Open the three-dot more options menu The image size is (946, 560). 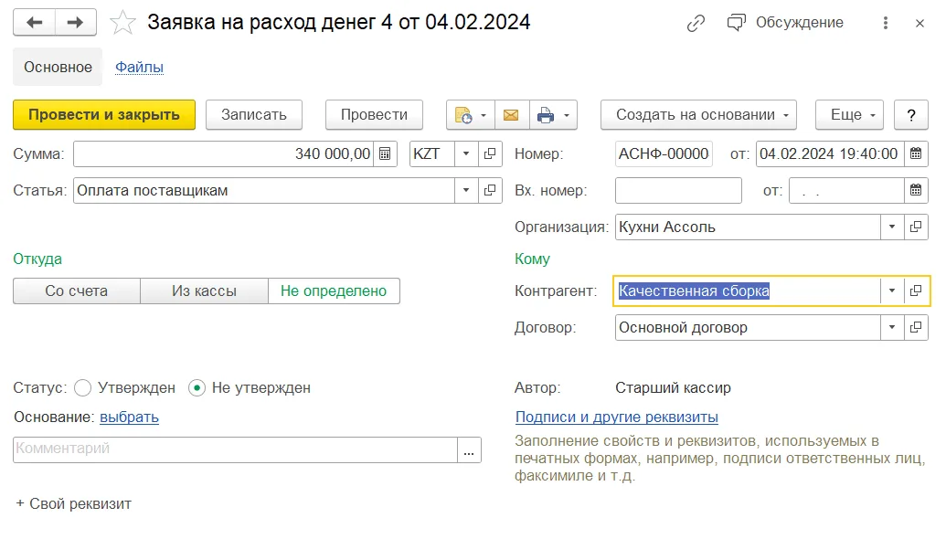885,23
